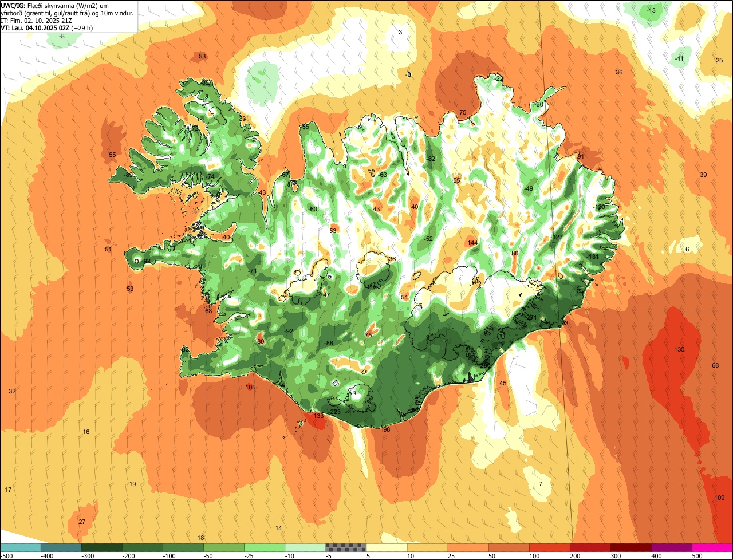
Task: Click the 'VT: Lau. 04.10.2025 02Z (+29 h)' line
Action: click(x=47, y=27)
